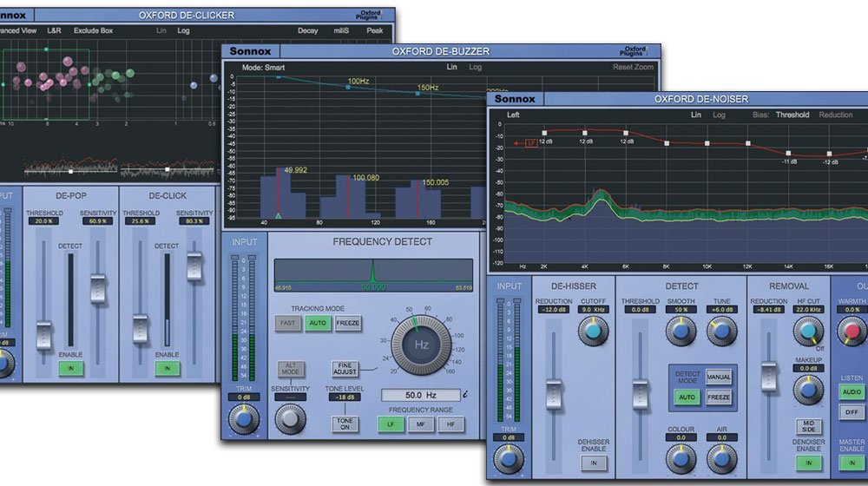Select Log scale in De-Clicker
Image resolution: width=868 pixels, height=486 pixels.
pyautogui.click(x=183, y=30)
